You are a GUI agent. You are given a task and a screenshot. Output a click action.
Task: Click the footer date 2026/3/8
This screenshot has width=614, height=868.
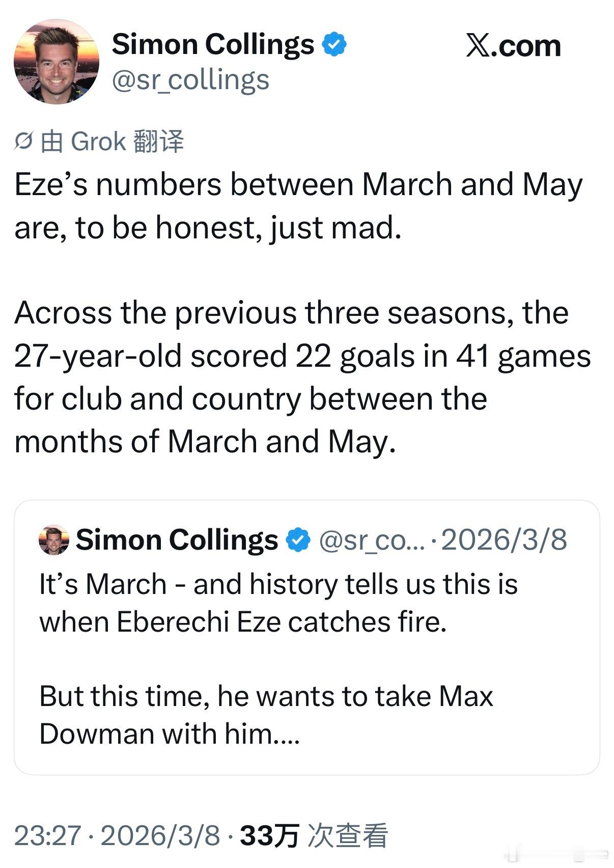160,836
